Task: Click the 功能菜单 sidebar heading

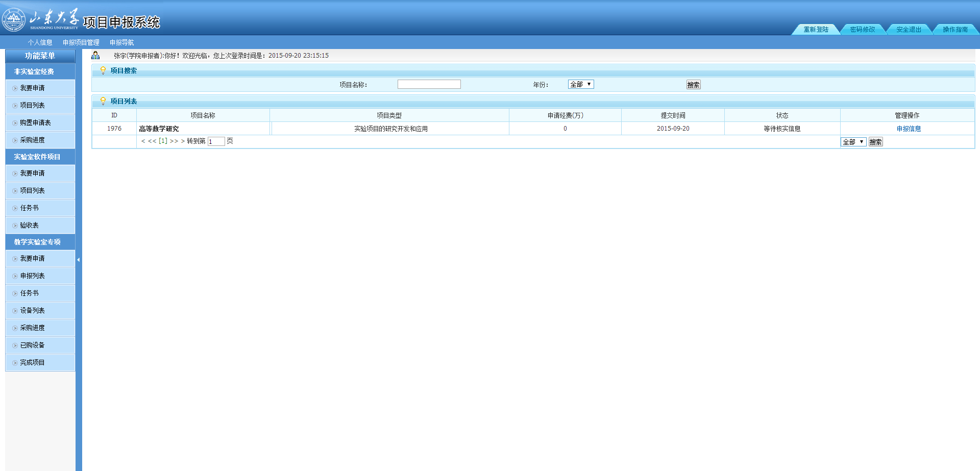Action: pyautogui.click(x=40, y=56)
